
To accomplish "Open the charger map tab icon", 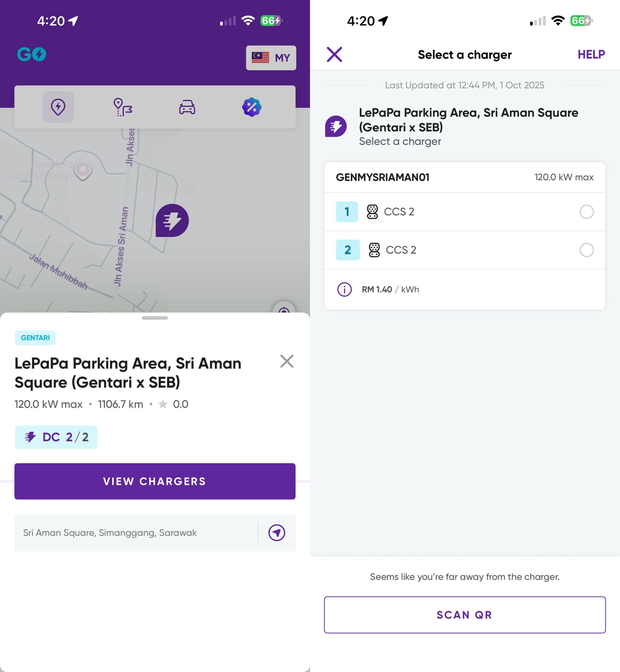I will [x=58, y=107].
